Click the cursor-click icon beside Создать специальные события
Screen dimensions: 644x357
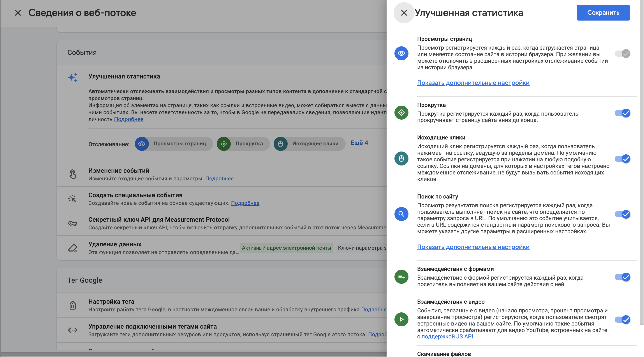point(72,199)
